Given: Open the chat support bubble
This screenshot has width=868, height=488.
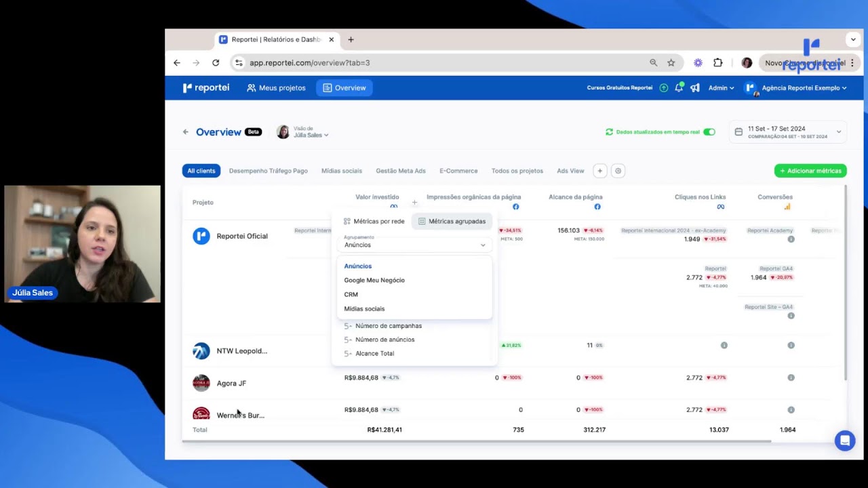Looking at the screenshot, I should point(845,441).
